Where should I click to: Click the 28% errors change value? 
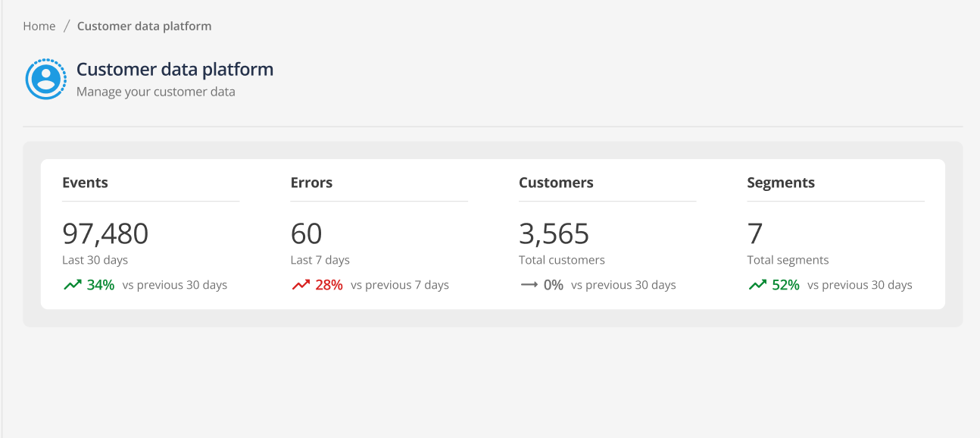click(x=329, y=285)
